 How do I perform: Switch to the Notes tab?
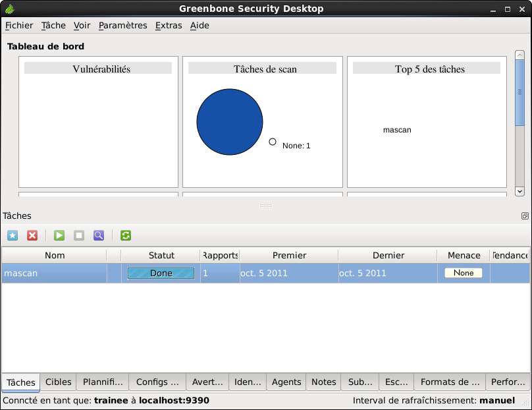click(323, 382)
